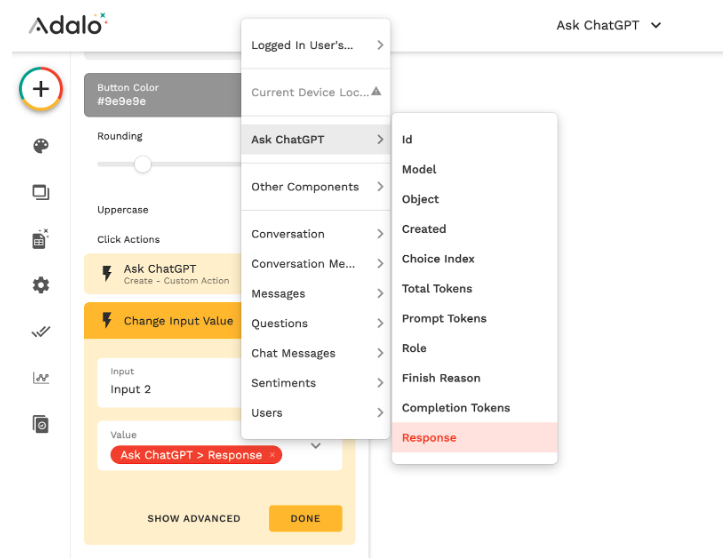Click the round plus add-component button
Image resolution: width=728 pixels, height=558 pixels.
[x=41, y=89]
